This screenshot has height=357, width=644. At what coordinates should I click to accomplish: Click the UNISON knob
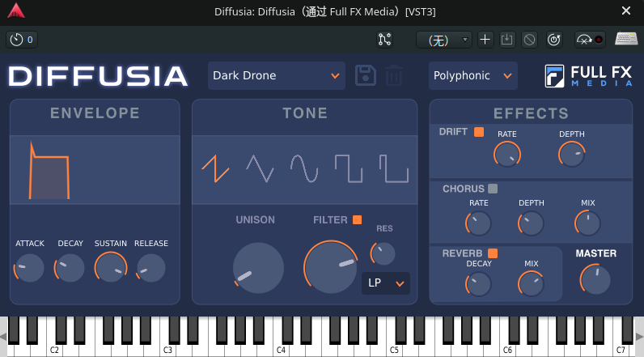coord(258,268)
